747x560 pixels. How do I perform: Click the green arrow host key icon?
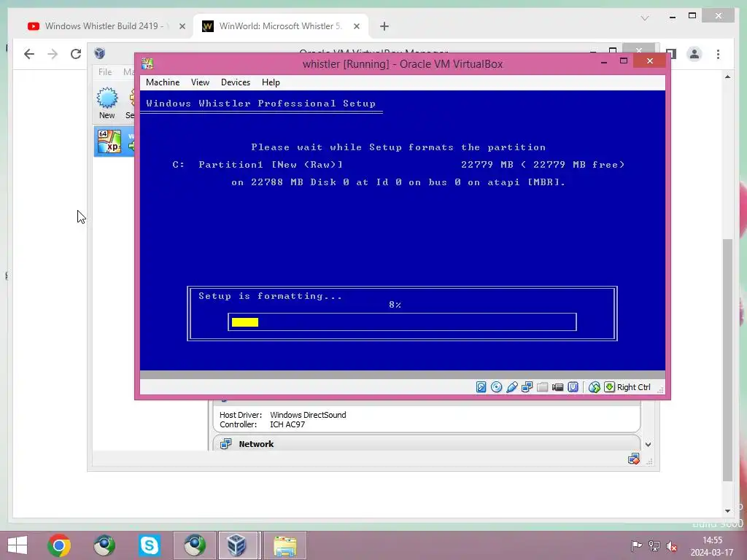[609, 387]
